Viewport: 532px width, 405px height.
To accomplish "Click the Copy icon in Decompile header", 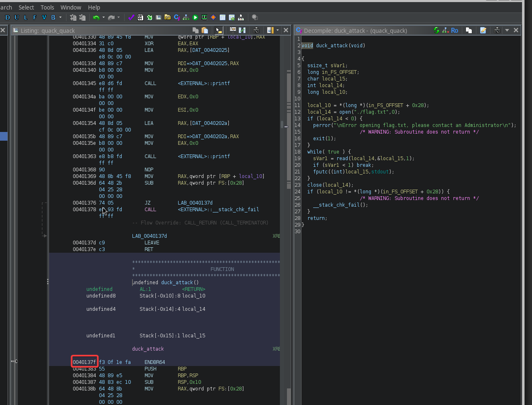I will click(x=469, y=30).
